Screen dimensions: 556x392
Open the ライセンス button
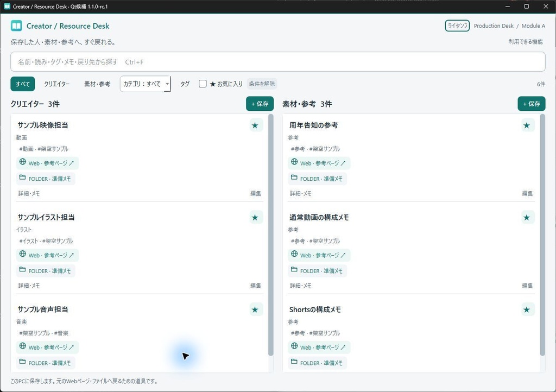coord(457,26)
